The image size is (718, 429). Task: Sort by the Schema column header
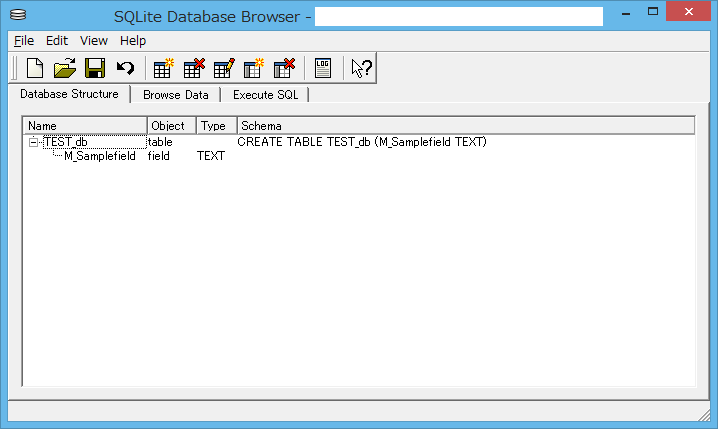pyautogui.click(x=466, y=125)
